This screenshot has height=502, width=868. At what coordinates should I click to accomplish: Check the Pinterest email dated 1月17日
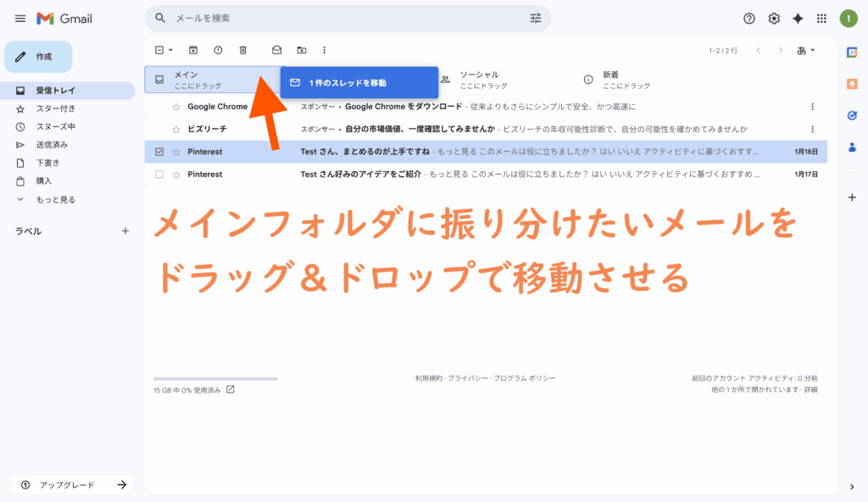click(159, 175)
